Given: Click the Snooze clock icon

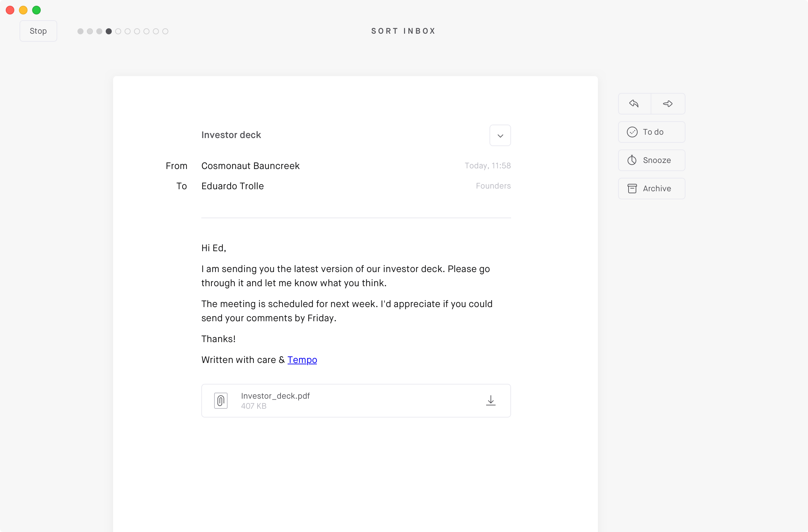Looking at the screenshot, I should 632,160.
